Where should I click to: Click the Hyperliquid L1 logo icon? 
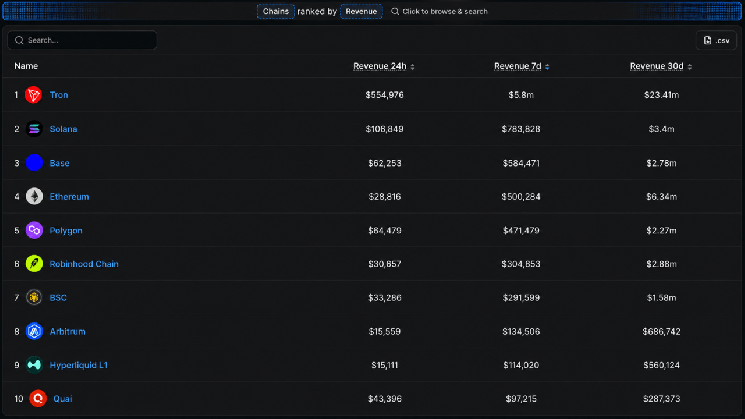coord(34,365)
